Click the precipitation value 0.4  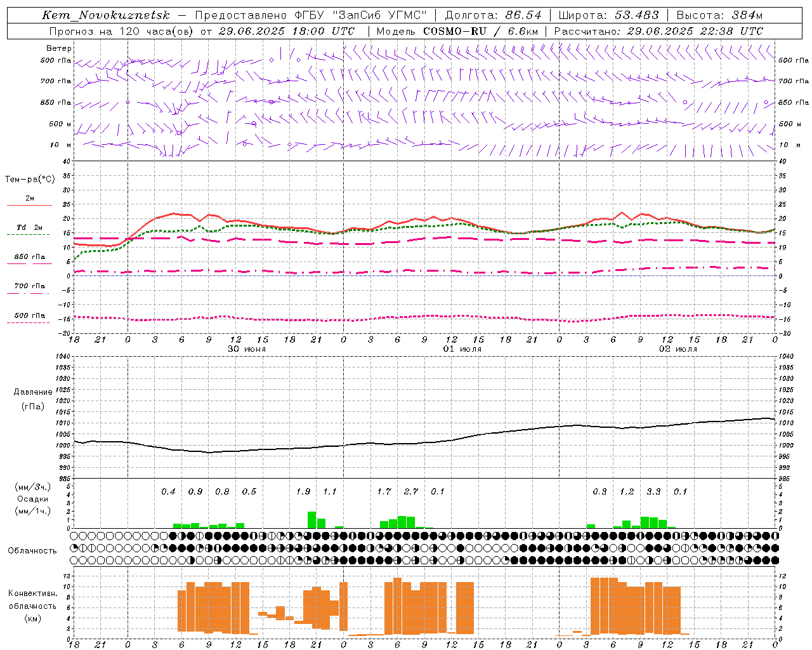[x=168, y=492]
